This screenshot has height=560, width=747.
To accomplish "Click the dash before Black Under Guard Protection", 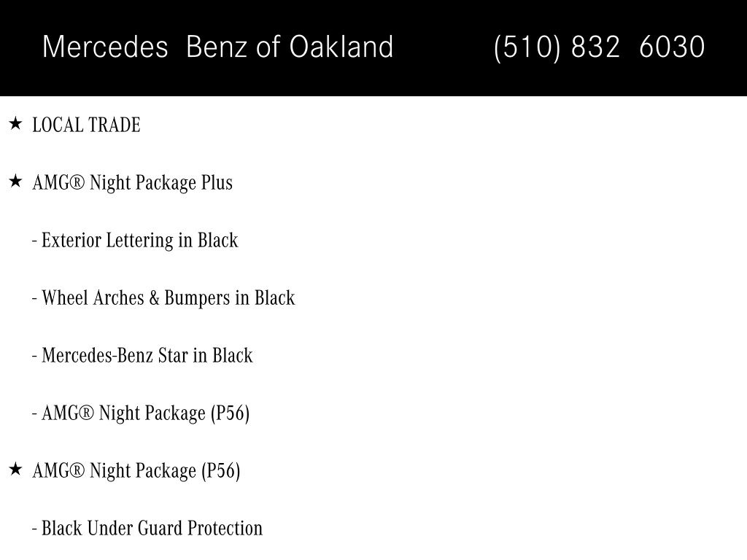I will tap(34, 529).
